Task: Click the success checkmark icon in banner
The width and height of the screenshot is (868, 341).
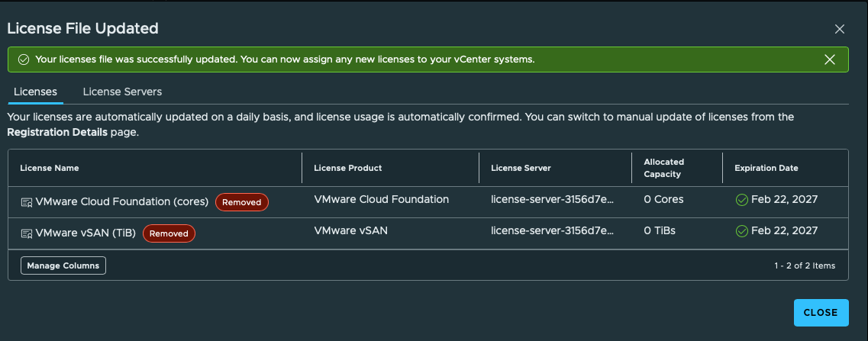Action: tap(23, 60)
